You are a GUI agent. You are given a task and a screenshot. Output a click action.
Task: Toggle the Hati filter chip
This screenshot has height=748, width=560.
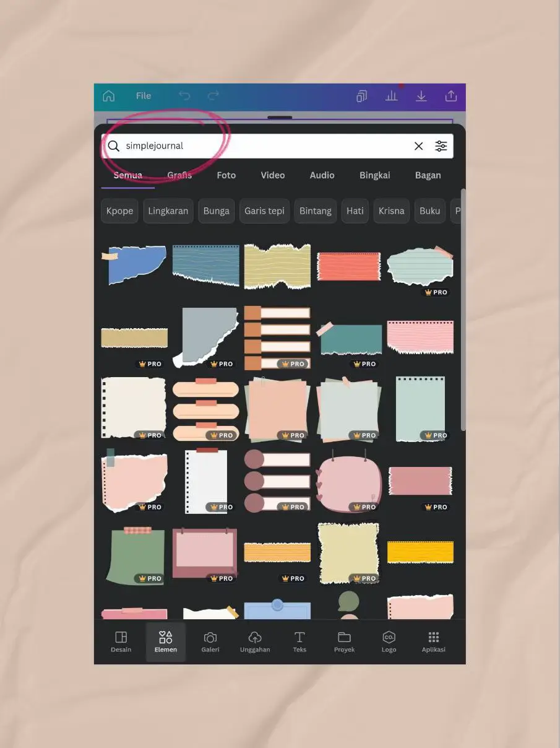pos(355,211)
